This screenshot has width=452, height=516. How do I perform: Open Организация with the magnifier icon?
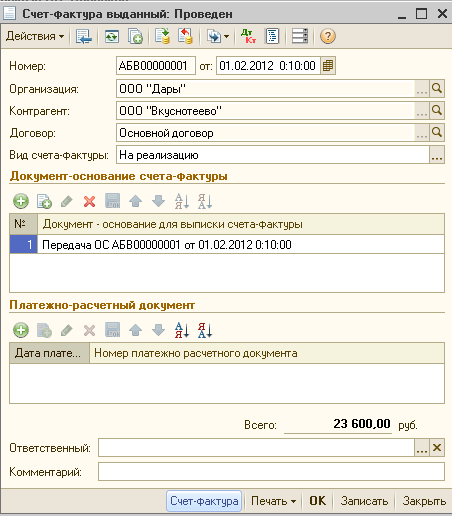(437, 89)
